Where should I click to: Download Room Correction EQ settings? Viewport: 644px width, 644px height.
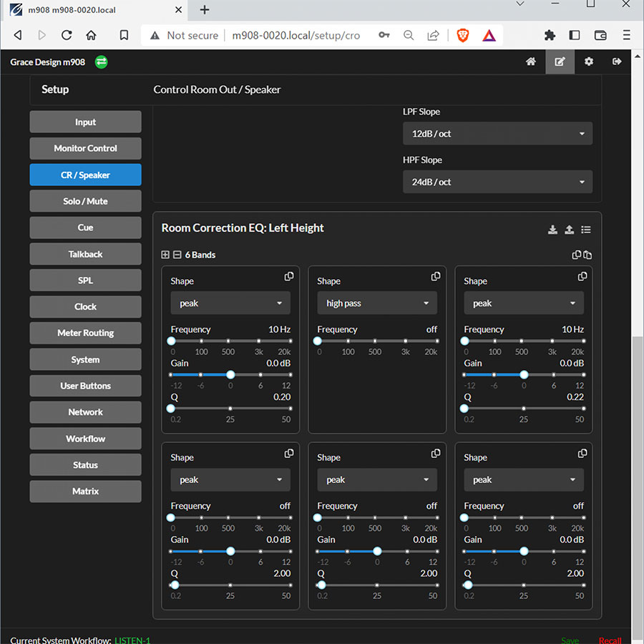(x=552, y=230)
